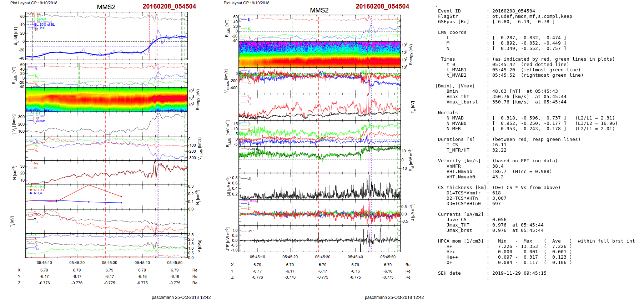The image size is (644, 300).
Task: Click the top-left "Plot Layout GP 19/10/2018" caption
Action: pos(34,3)
